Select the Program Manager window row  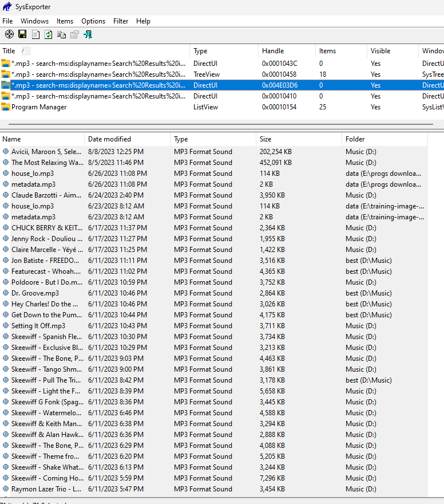coord(39,107)
